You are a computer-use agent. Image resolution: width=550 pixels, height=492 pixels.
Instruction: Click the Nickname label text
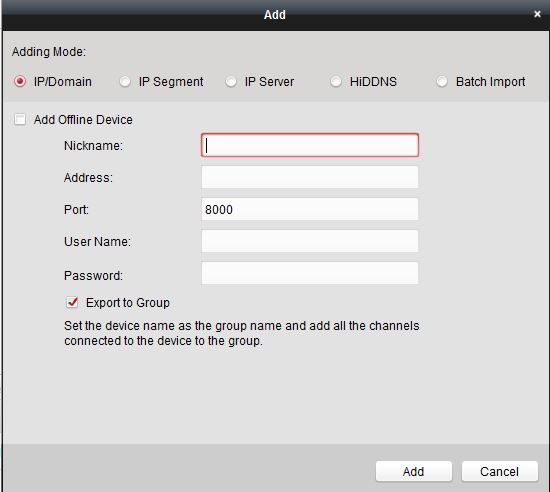pos(93,146)
